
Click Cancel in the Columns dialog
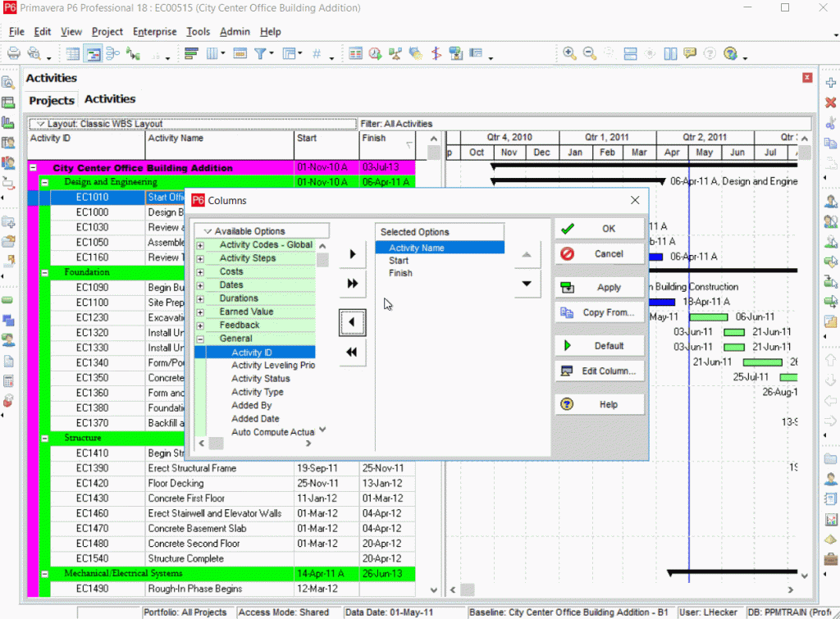pos(600,254)
